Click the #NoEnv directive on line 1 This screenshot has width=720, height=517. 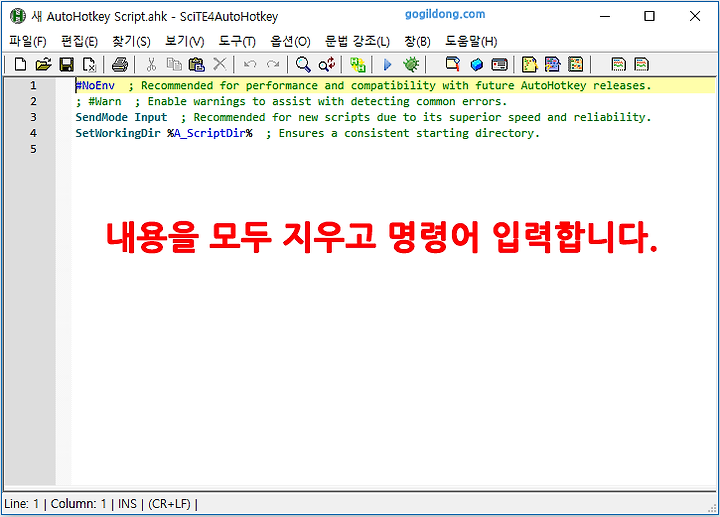tap(95, 85)
